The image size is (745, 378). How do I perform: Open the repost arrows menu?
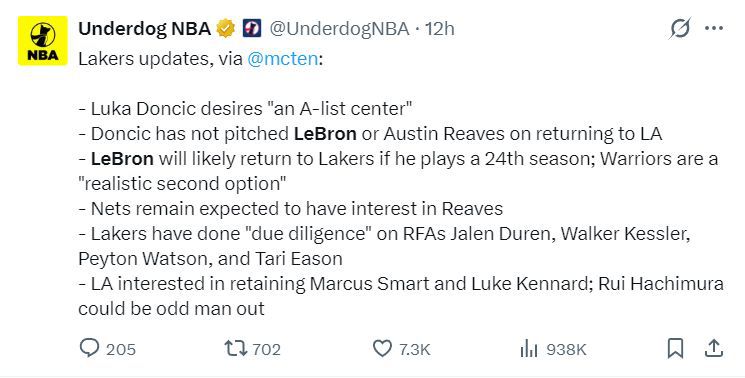[x=236, y=349]
